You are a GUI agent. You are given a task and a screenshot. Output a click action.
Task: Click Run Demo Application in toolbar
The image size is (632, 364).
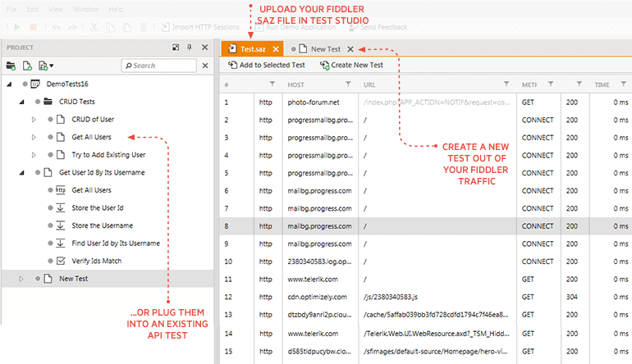tap(295, 27)
